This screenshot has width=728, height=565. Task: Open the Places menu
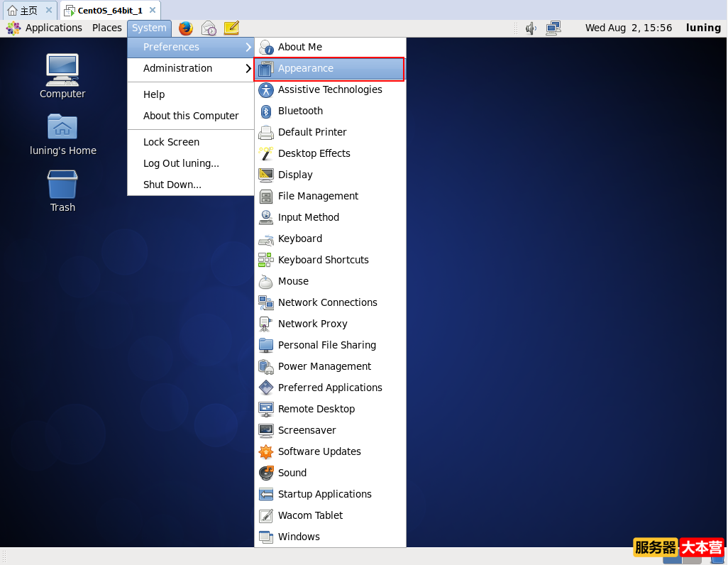tap(107, 28)
